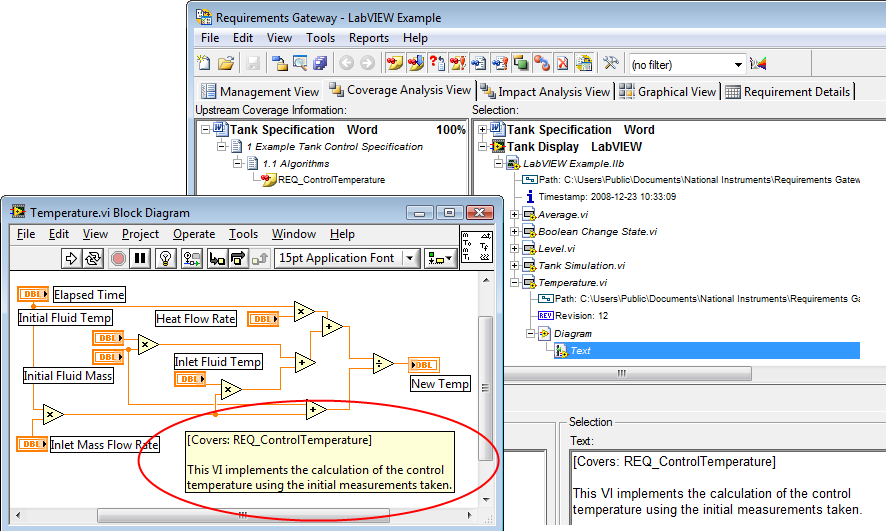Click the Elapsed Time DBL terminal
Image resolution: width=886 pixels, height=531 pixels.
[x=32, y=294]
